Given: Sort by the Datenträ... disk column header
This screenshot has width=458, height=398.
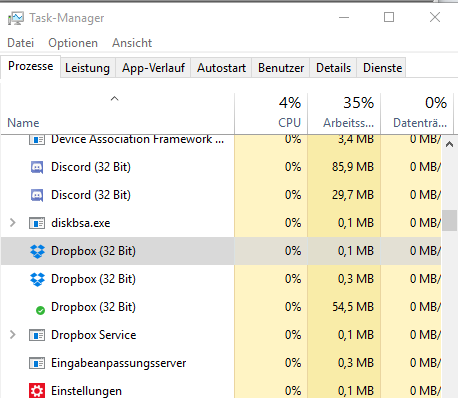Looking at the screenshot, I should pos(417,114).
